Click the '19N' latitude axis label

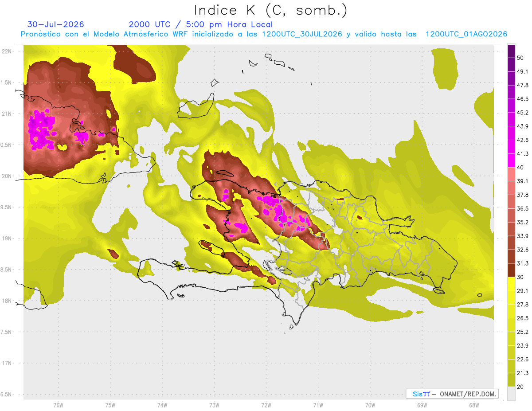[6, 238]
